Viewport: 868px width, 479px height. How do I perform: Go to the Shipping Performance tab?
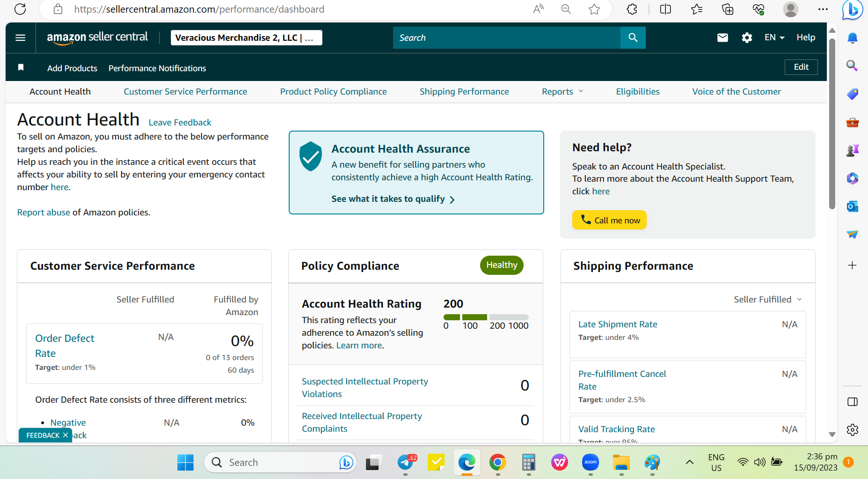464,92
